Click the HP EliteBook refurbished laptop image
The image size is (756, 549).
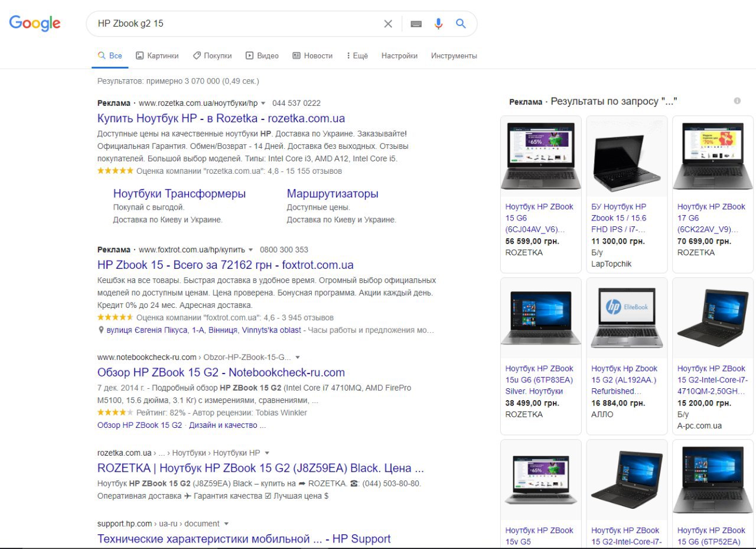(x=627, y=318)
